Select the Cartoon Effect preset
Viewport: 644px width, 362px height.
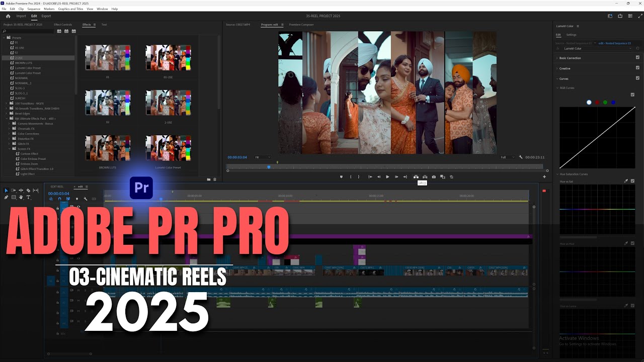pos(29,153)
